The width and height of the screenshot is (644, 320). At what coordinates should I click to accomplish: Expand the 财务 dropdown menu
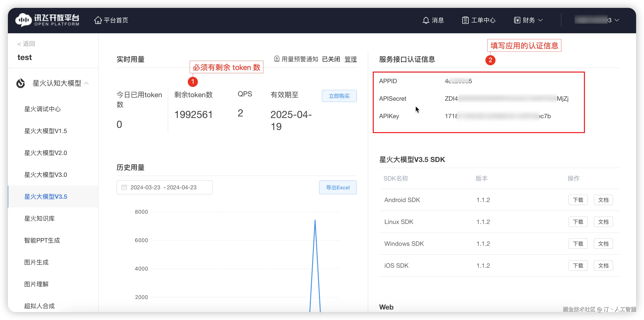pos(540,20)
